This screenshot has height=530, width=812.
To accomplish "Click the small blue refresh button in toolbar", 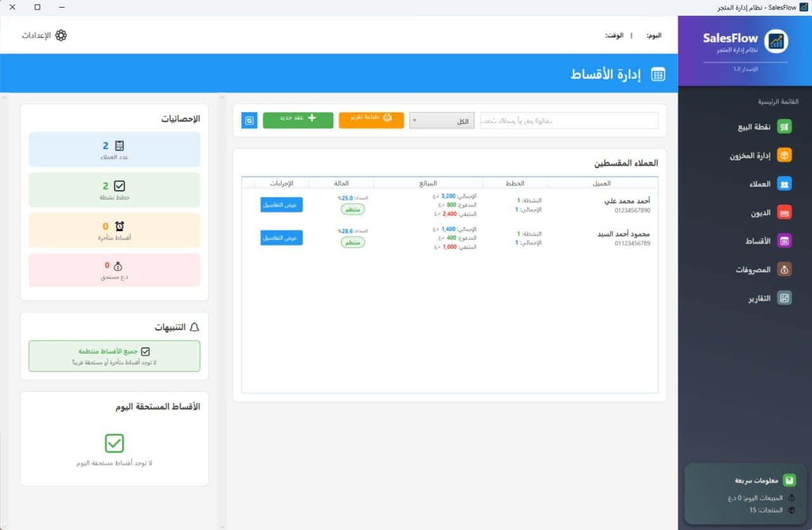I will [x=249, y=121].
